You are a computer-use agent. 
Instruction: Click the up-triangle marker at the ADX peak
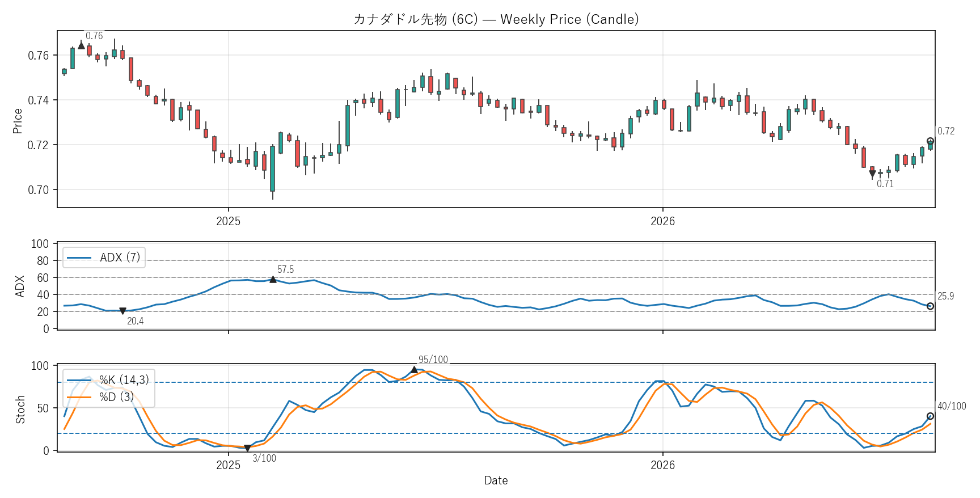[x=273, y=280]
